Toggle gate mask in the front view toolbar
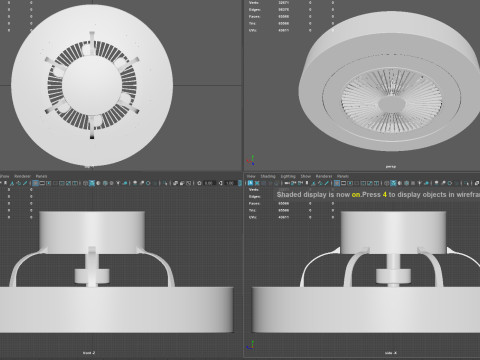 coord(55,183)
